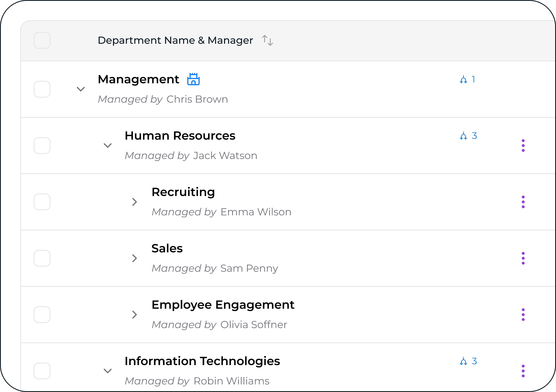Open the three-dot menu for Employee Engagement
The image size is (556, 392).
(x=523, y=315)
